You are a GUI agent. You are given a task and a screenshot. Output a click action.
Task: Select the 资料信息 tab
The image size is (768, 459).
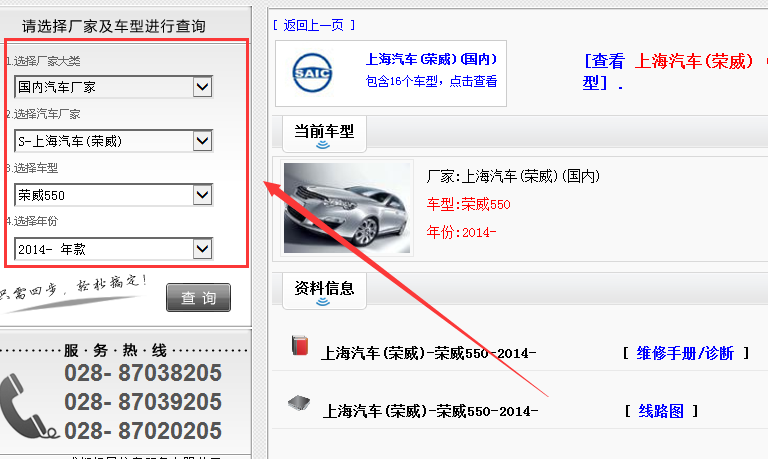coord(324,290)
